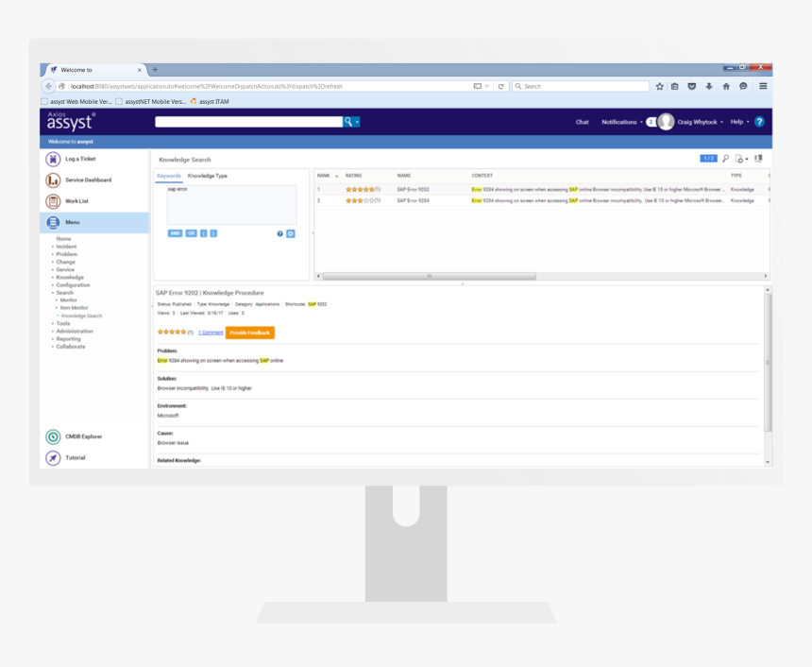Click the assyst header search magnifier
The image size is (812, 667).
[x=348, y=122]
